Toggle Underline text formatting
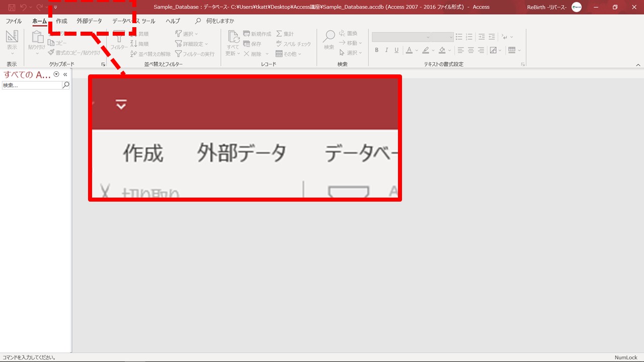644x362 pixels. [396, 50]
